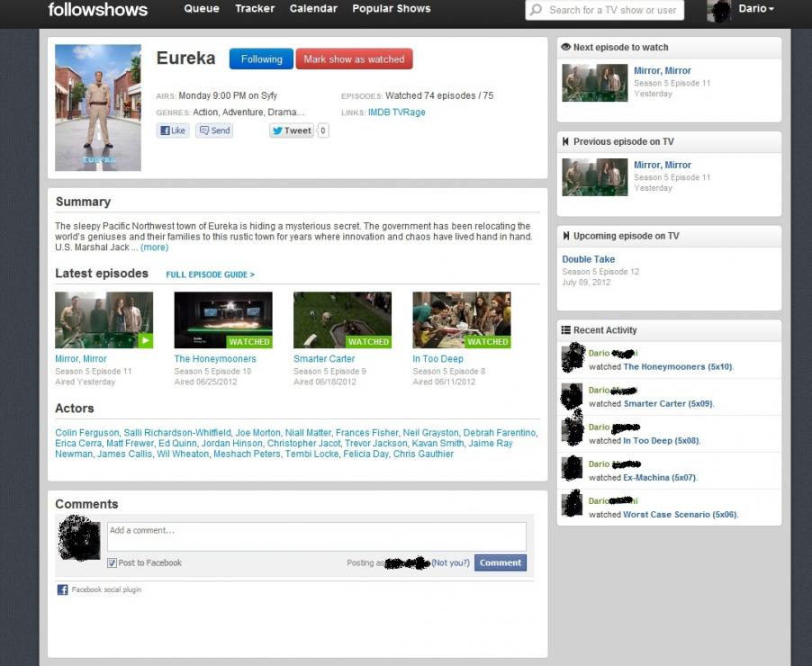Click the WATCHED badge on Smarter Carter
Screen dimensions: 812x666
368,342
